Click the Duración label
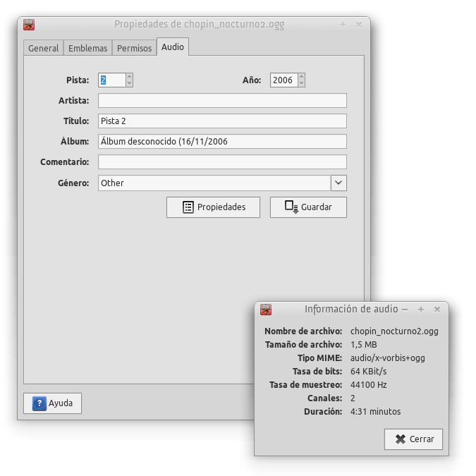The image size is (476, 476). coord(323,412)
